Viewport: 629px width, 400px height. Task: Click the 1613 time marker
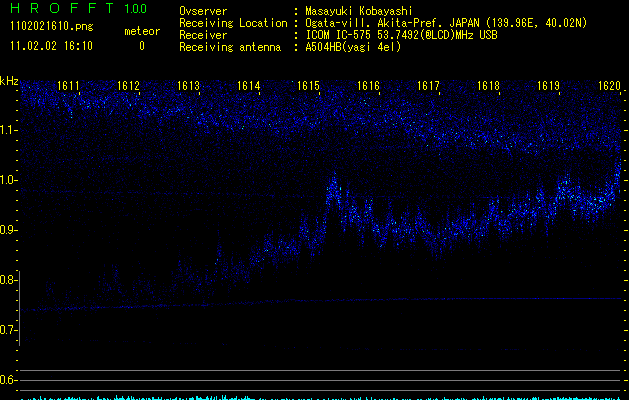(189, 87)
